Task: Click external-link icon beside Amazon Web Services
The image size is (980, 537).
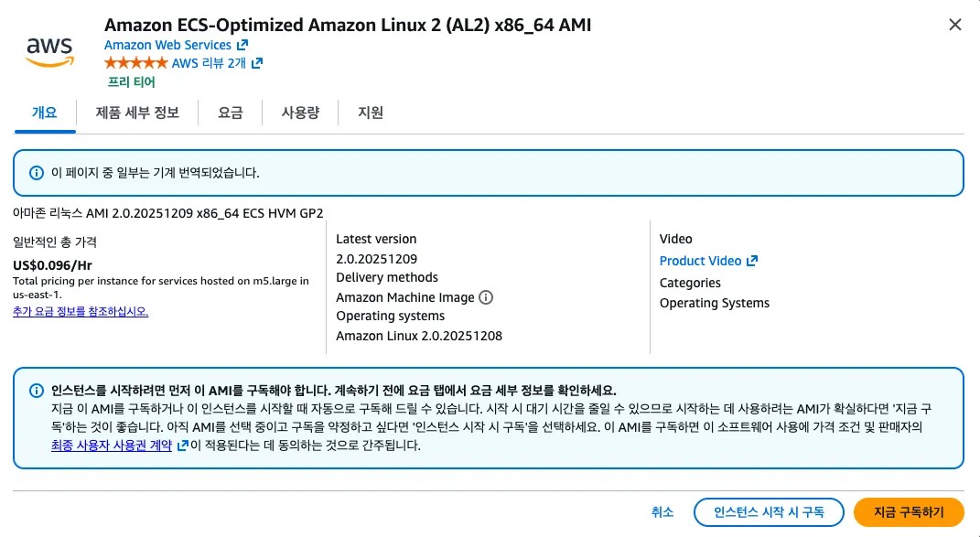Action: (242, 45)
